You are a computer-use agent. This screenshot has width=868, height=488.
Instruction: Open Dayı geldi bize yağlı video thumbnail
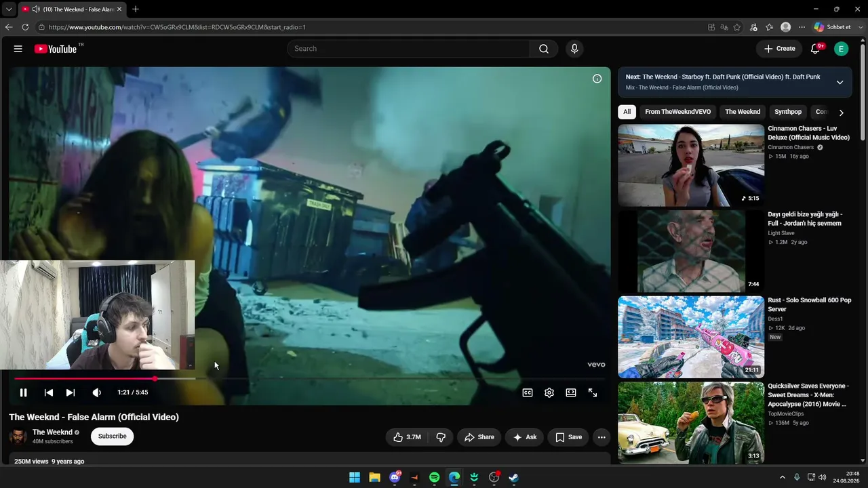[x=691, y=251]
